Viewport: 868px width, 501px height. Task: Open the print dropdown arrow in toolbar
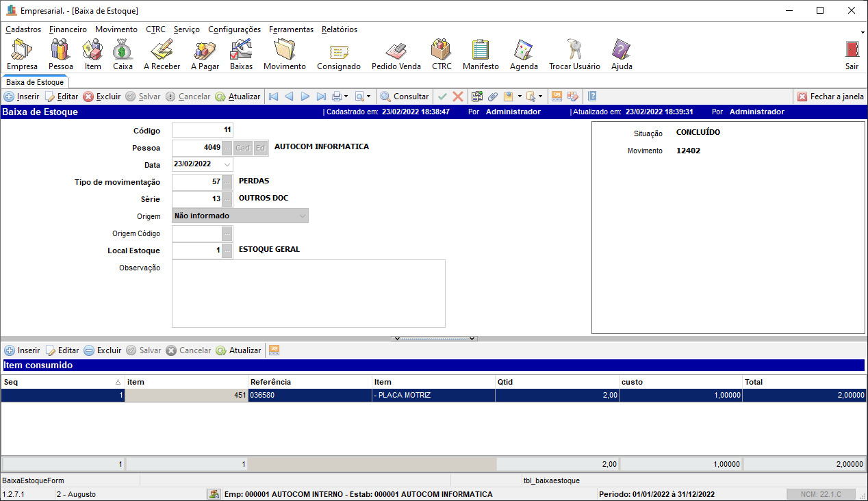[x=346, y=97]
